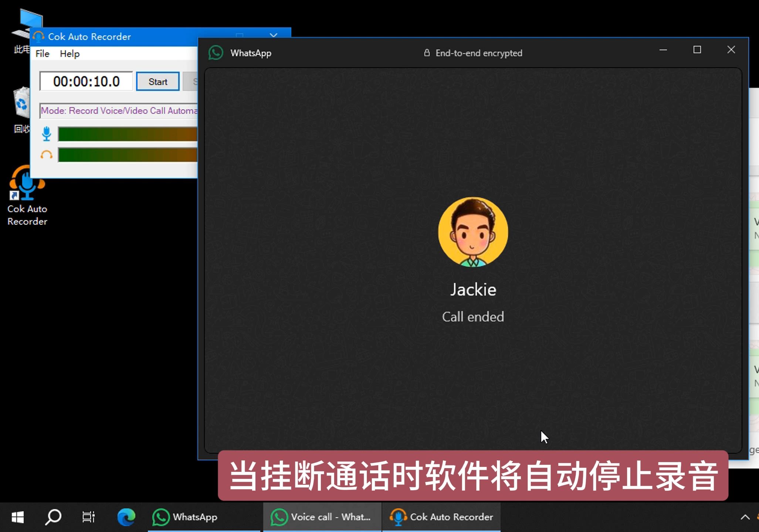Screen dimensions: 759x532
Task: Click Jackie's avatar profile picture
Action: (x=473, y=232)
